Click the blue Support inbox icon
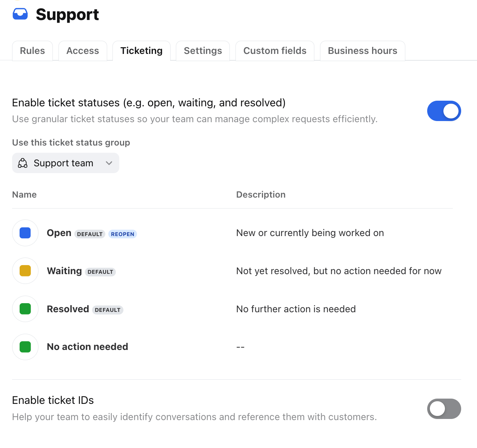Image resolution: width=477 pixels, height=448 pixels. (x=20, y=14)
